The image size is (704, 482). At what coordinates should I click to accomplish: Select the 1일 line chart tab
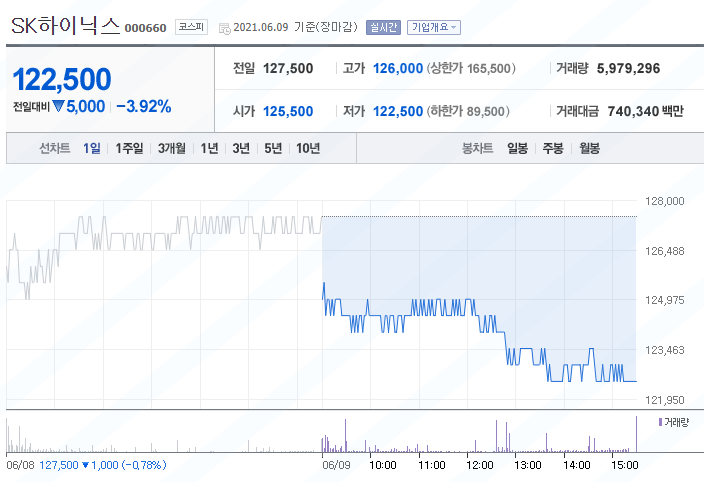92,148
